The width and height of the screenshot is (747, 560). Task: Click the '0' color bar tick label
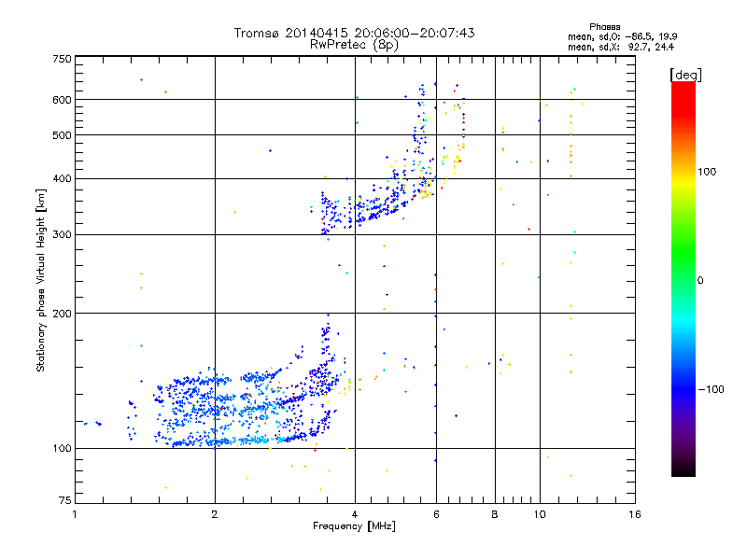[700, 281]
